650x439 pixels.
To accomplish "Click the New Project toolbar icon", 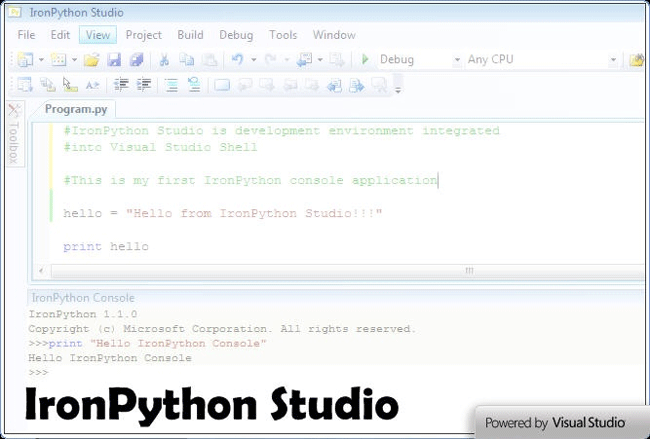I will [x=25, y=60].
